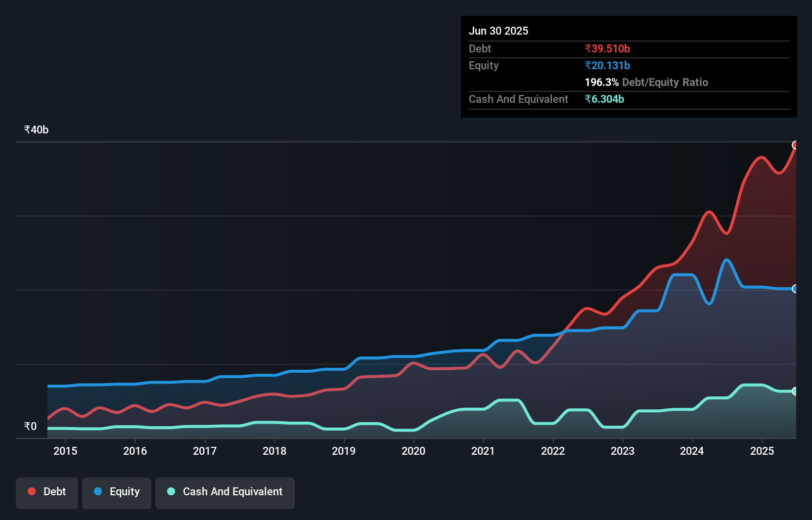
Task: Click the ₹40b gridline label
Action: [x=35, y=130]
